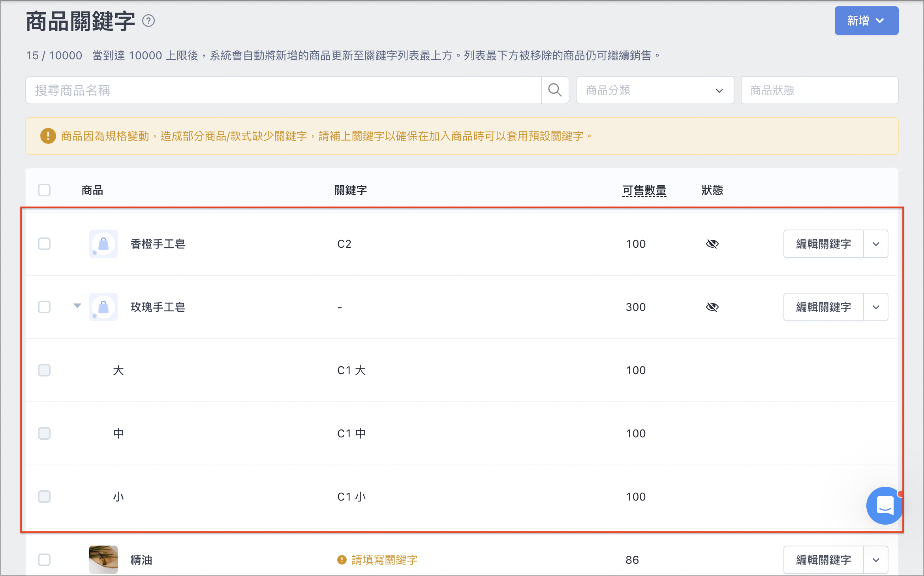Click the warning icon in the orange banner
The width and height of the screenshot is (924, 576).
48,136
